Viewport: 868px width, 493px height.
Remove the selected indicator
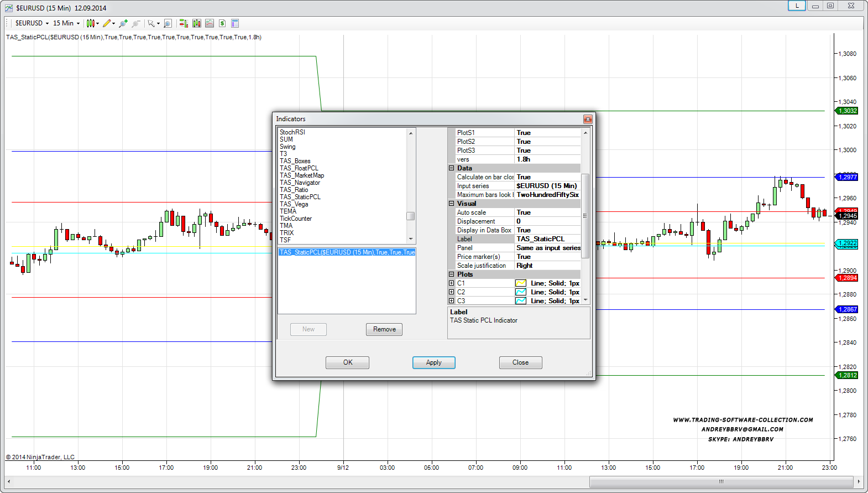(384, 329)
